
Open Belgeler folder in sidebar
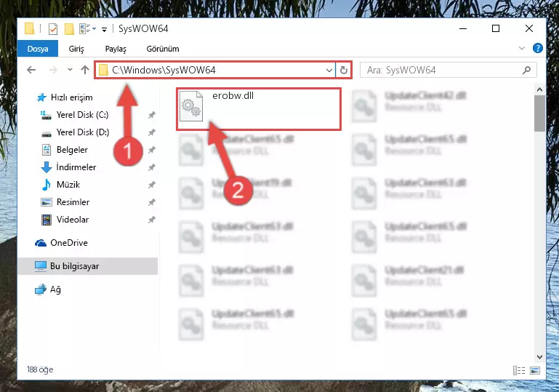point(72,150)
